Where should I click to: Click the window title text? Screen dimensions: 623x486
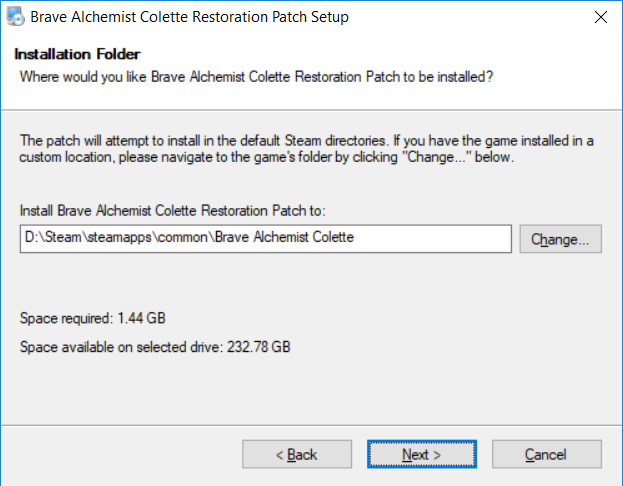pos(190,17)
